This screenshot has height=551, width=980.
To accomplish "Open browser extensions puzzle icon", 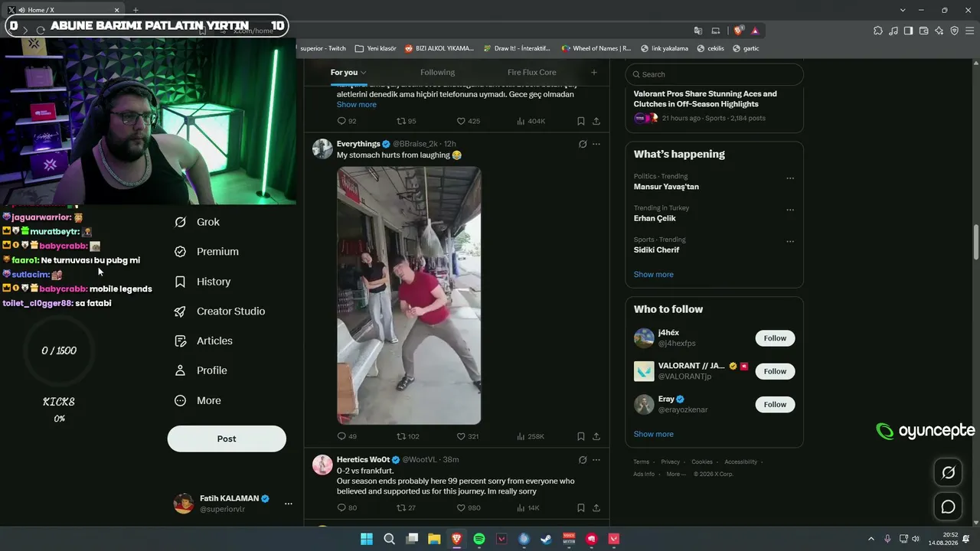I will pos(877,31).
